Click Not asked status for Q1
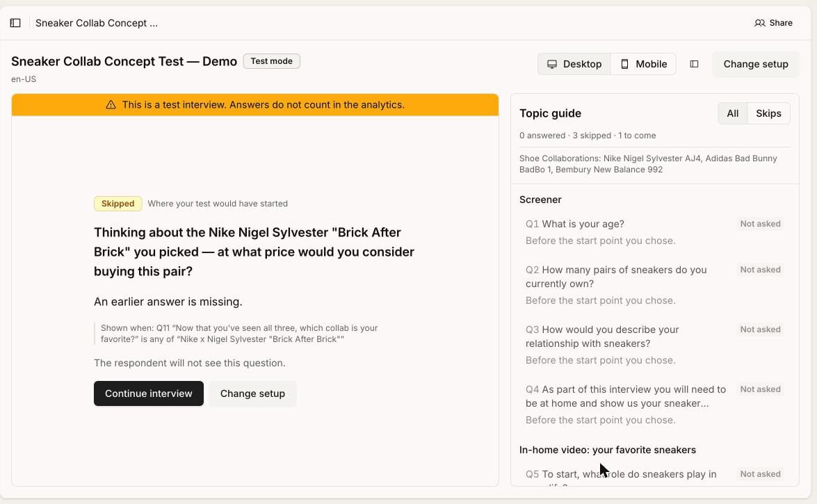This screenshot has width=817, height=504. click(760, 224)
